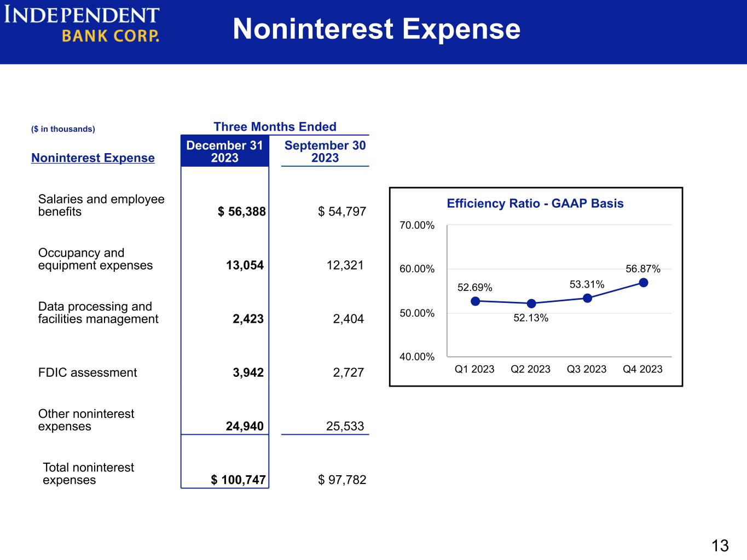Select the $ 97,782 September total
The width and height of the screenshot is (747, 560).
[342, 480]
